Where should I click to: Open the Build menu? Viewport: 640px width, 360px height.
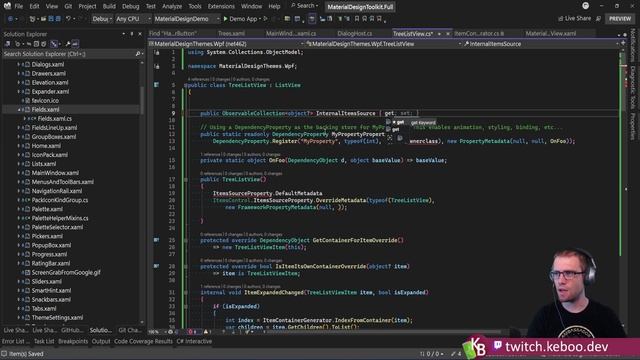point(109,7)
